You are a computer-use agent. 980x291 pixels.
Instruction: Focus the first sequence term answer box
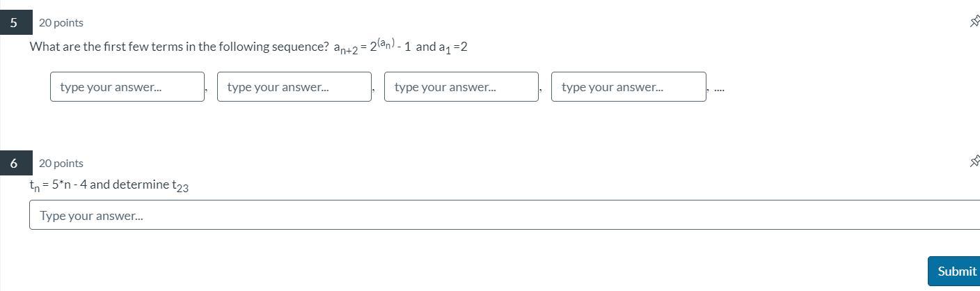[127, 87]
